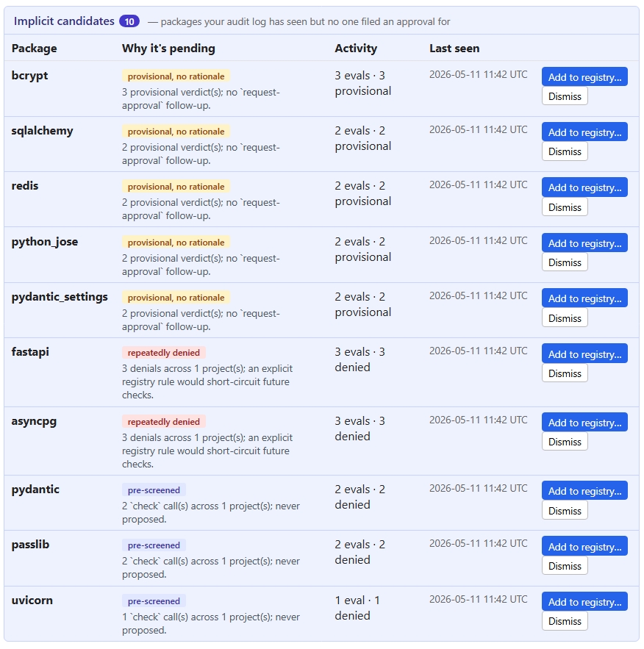
Task: Click python_jose's provisional verdicts description
Action: 201,265
